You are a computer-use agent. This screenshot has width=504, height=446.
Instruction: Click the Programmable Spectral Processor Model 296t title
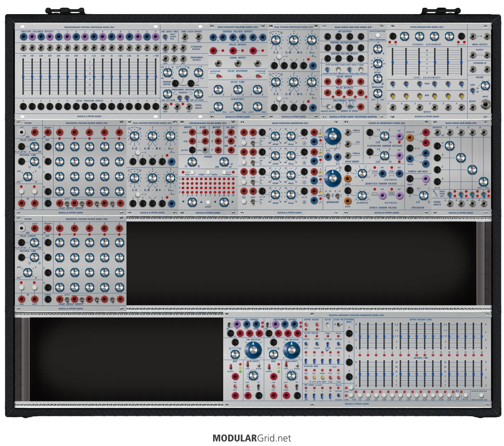click(89, 27)
